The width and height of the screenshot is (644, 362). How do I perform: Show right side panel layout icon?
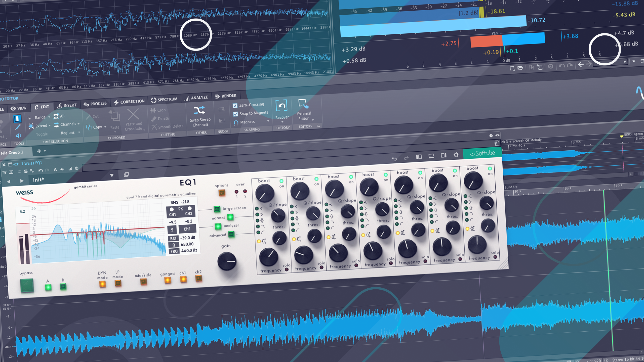[x=443, y=155]
